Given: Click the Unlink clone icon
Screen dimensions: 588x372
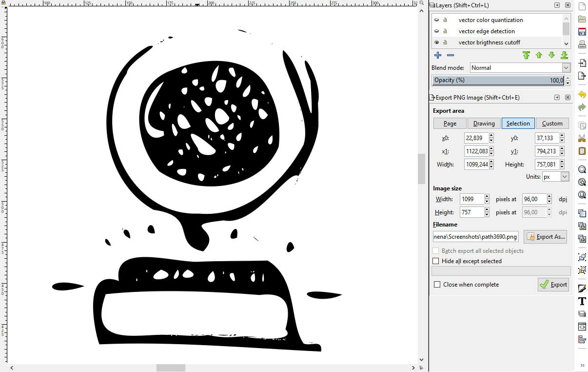Looking at the screenshot, I should (x=582, y=239).
